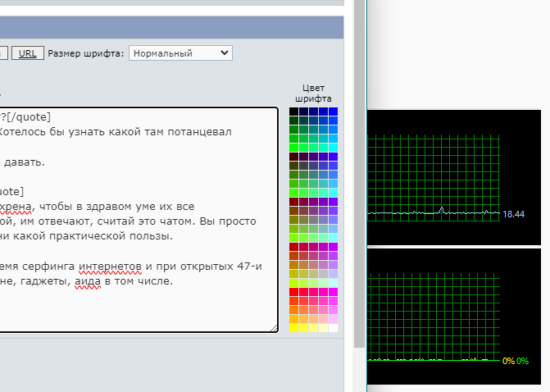The height and width of the screenshot is (392, 550).
Task: Click the line ending with практической пользы.
Action: click(x=86, y=236)
